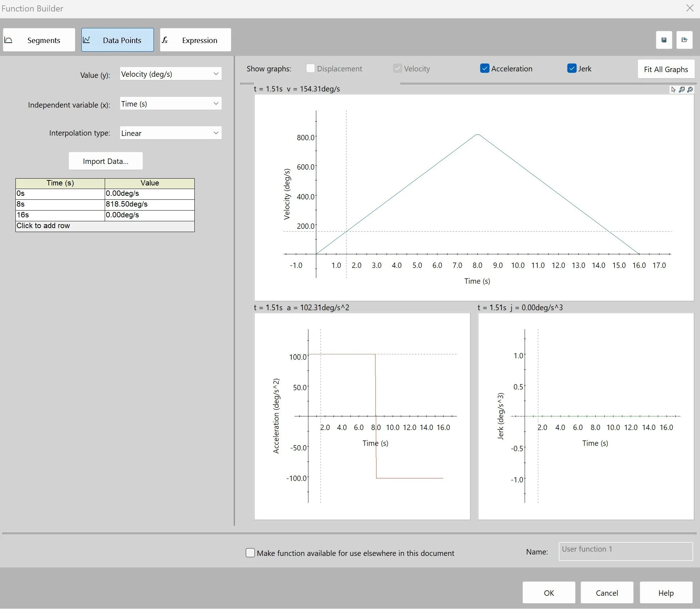Uncheck the Acceleration graph checkbox
Image resolution: width=700 pixels, height=609 pixels.
point(484,69)
